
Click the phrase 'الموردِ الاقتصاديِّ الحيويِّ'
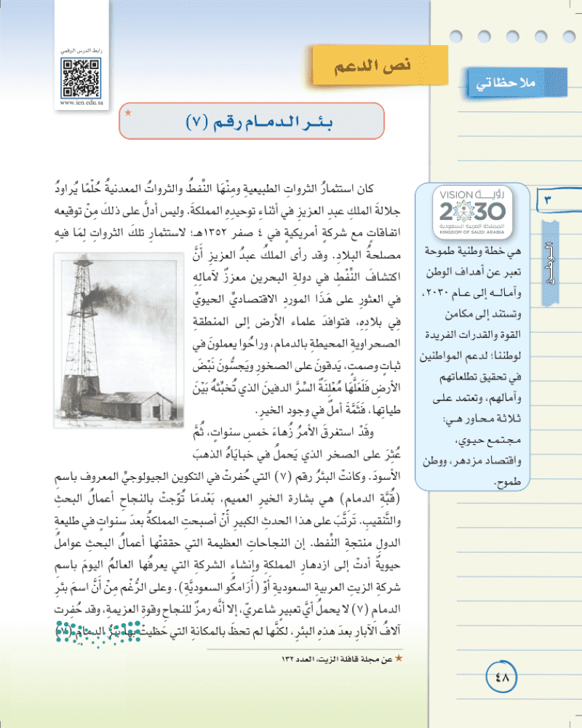click(250, 300)
